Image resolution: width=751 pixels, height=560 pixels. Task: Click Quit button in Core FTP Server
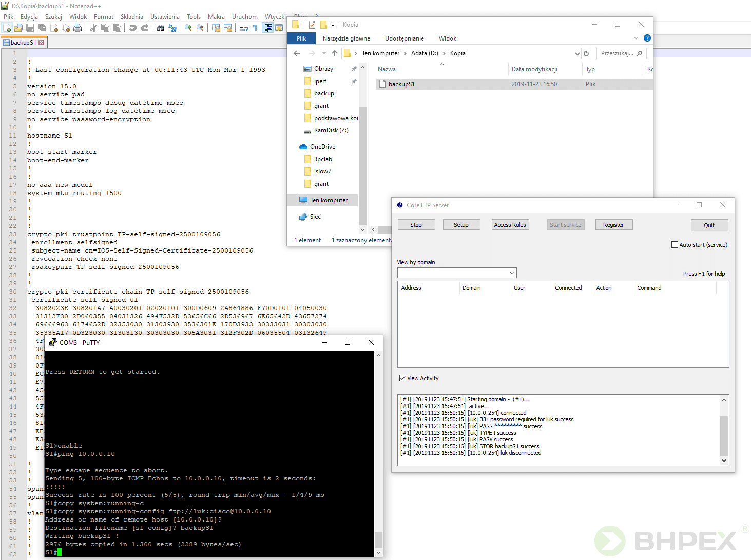[709, 225]
